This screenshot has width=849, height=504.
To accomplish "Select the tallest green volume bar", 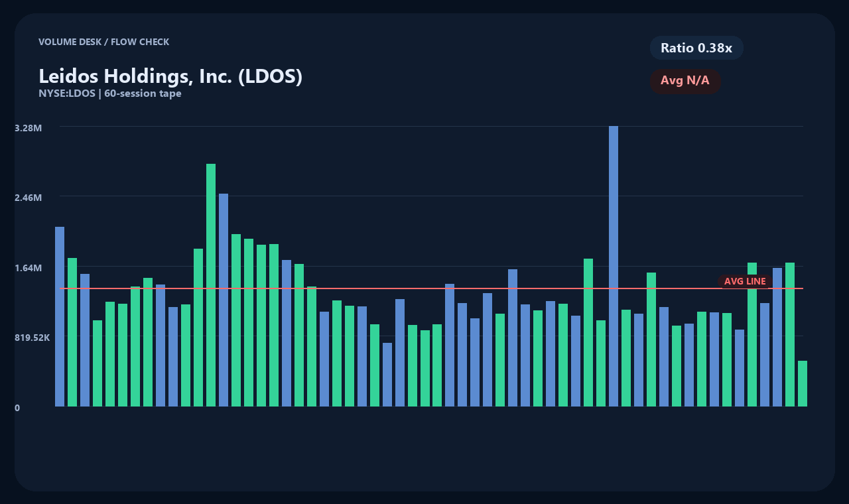I will [211, 285].
